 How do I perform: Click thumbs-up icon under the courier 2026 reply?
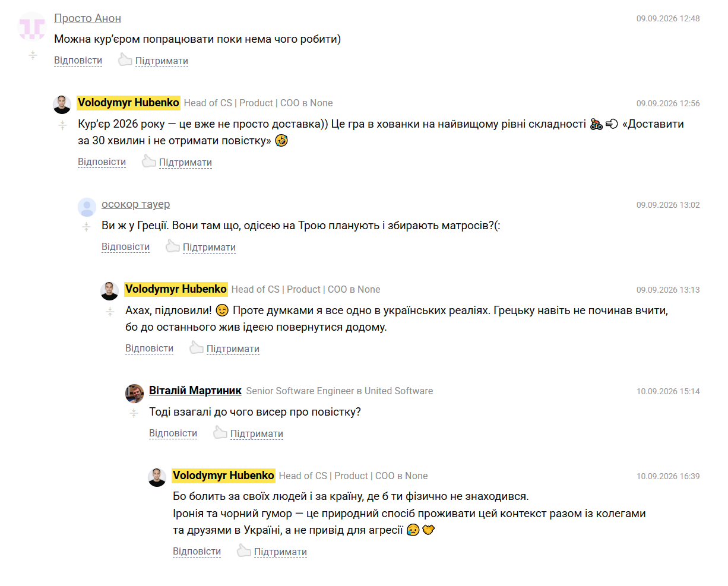[x=149, y=161]
